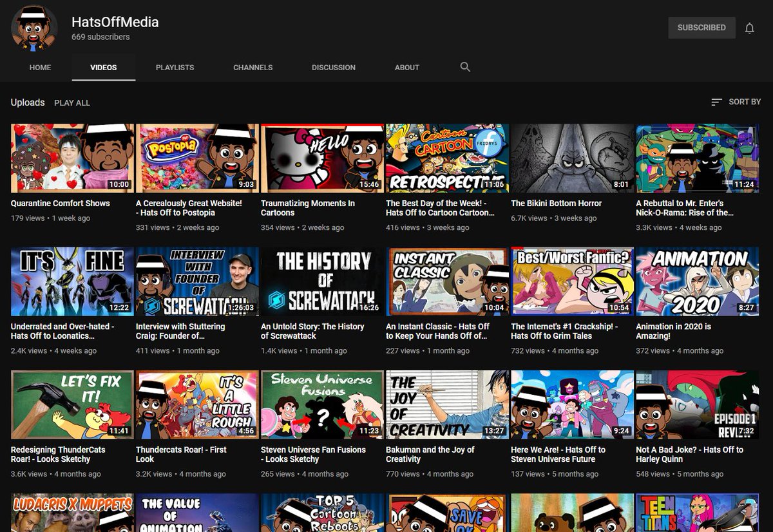Click title Animation in 2020 is Amazing
The width and height of the screenshot is (773, 532).
click(674, 331)
